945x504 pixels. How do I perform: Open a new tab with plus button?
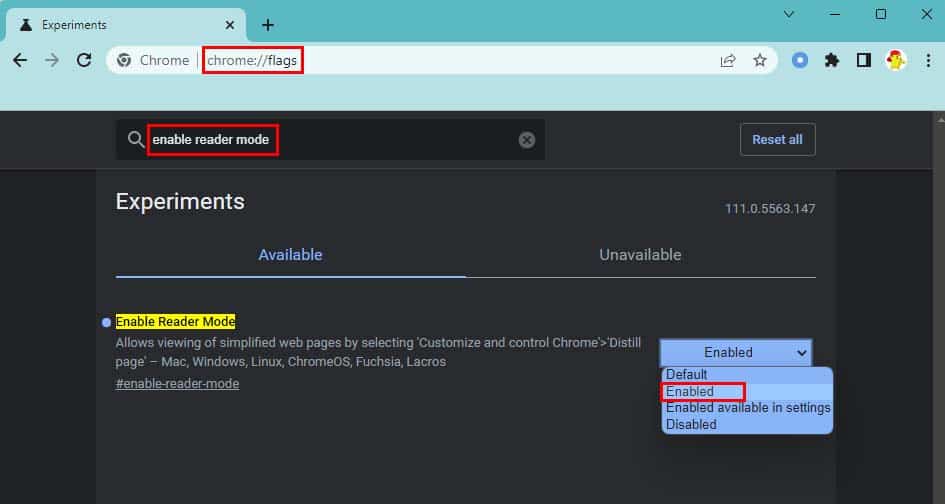[x=268, y=25]
